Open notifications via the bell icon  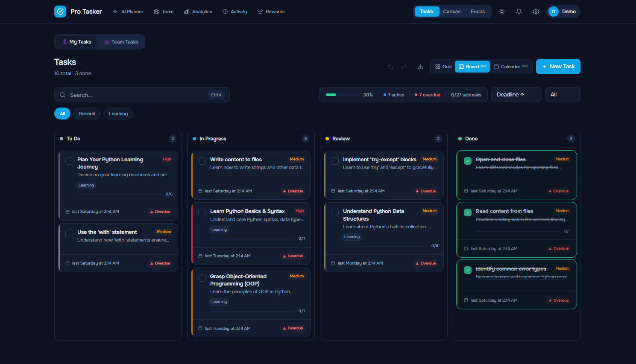[519, 12]
